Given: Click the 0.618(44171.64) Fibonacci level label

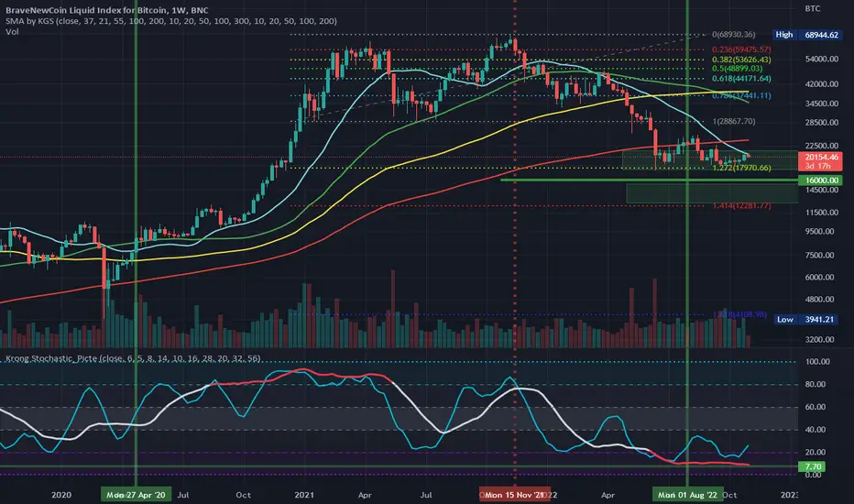Looking at the screenshot, I should (741, 79).
